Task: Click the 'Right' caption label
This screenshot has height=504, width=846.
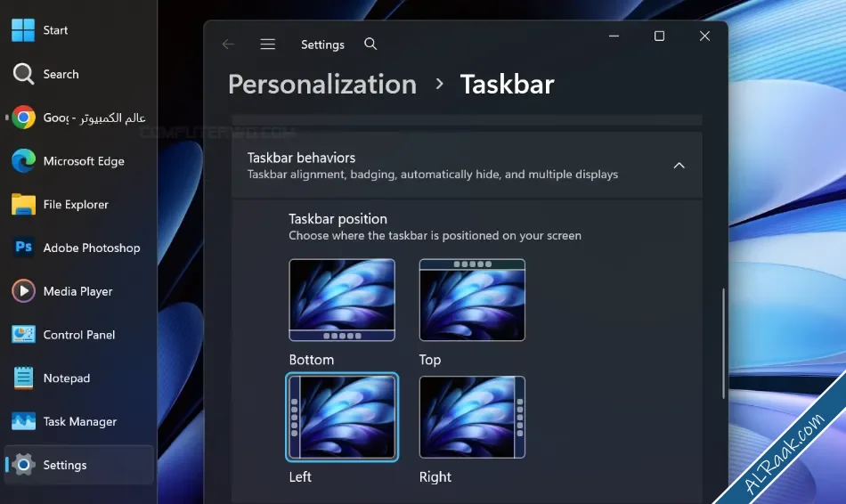Action: (435, 477)
